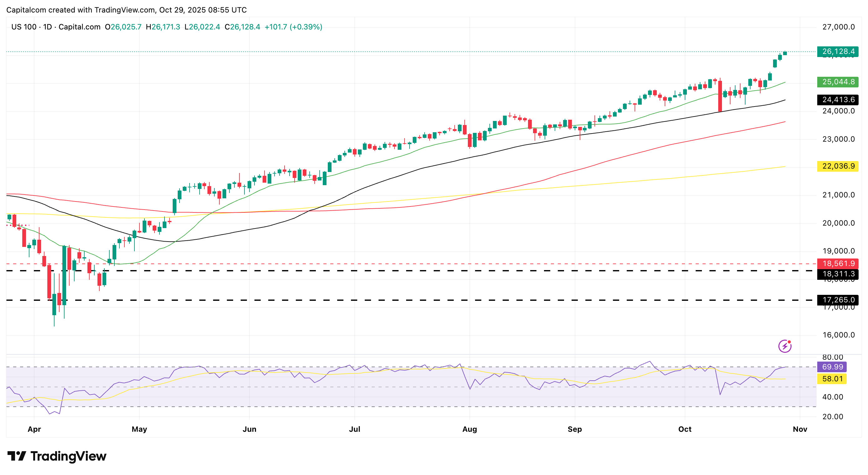Click the +101.7 (+0.39%) change value
This screenshot has width=868, height=475.
pos(293,27)
